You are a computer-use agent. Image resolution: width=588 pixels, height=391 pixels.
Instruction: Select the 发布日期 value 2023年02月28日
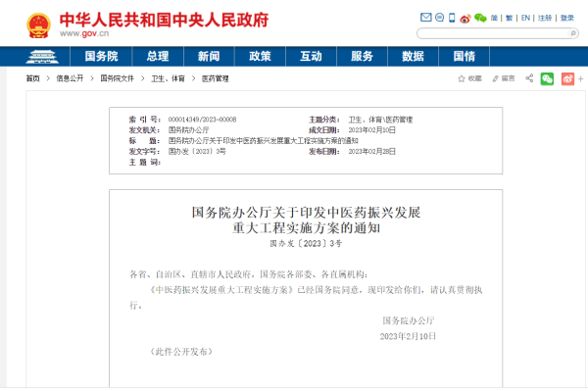point(371,152)
